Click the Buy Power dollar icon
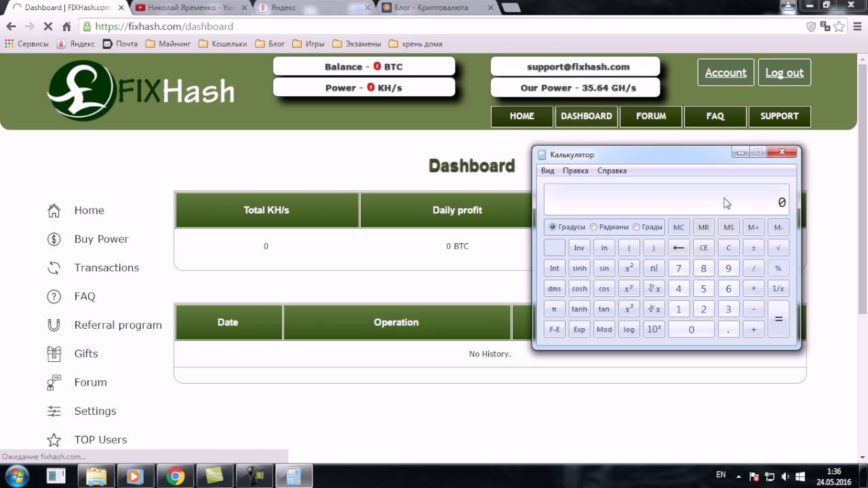The height and width of the screenshot is (488, 868). [x=54, y=239]
